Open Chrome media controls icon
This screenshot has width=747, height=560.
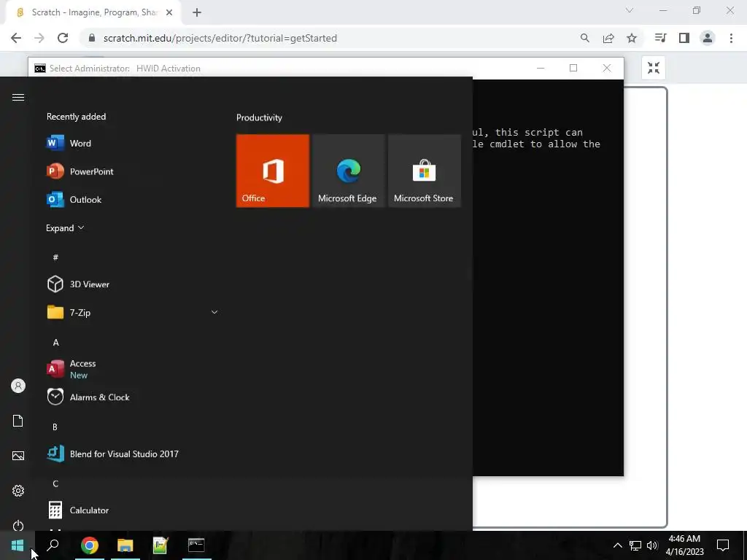(660, 38)
